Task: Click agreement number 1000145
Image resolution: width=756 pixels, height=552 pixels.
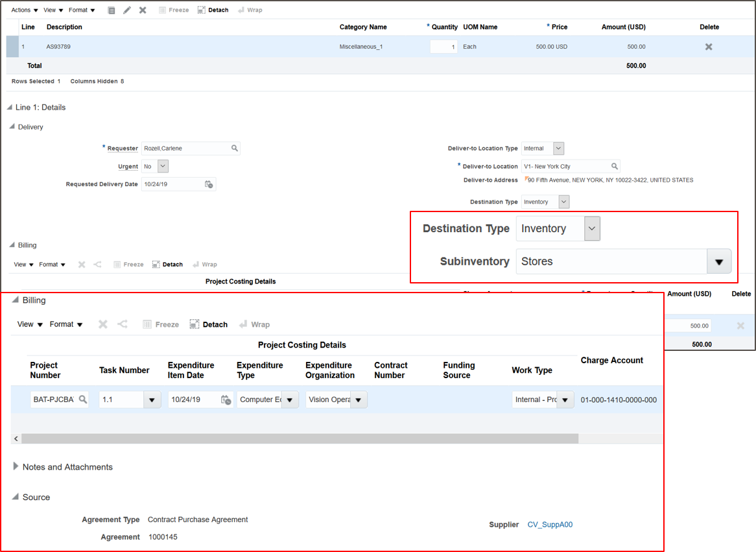Action: [x=163, y=537]
